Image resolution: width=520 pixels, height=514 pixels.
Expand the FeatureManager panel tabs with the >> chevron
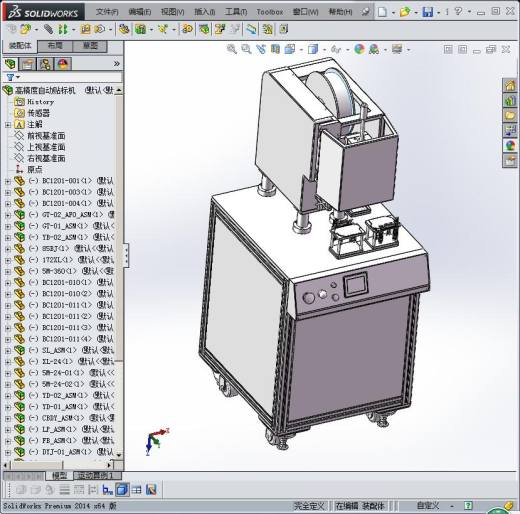(116, 64)
